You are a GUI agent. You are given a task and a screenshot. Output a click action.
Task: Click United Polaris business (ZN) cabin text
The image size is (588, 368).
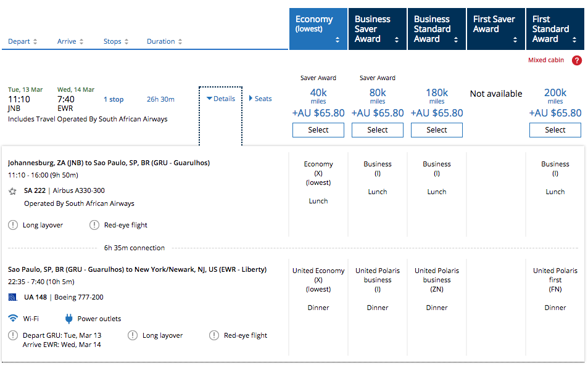pyautogui.click(x=436, y=280)
